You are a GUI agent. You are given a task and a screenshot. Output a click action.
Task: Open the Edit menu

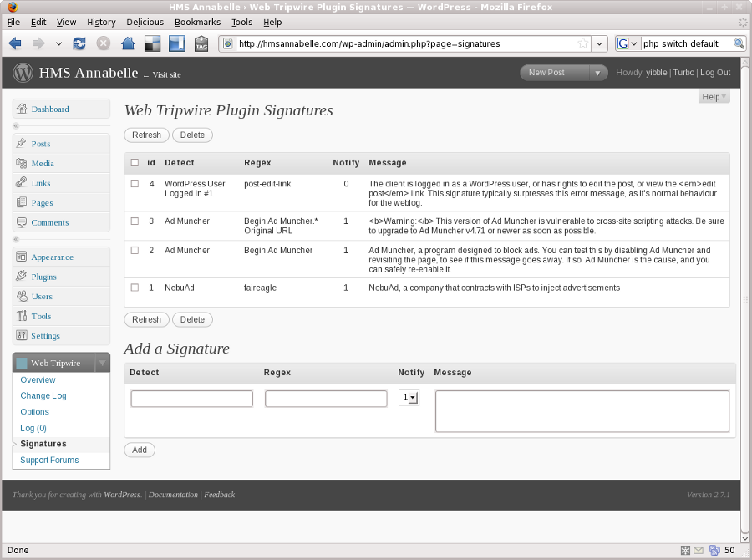pyautogui.click(x=38, y=22)
